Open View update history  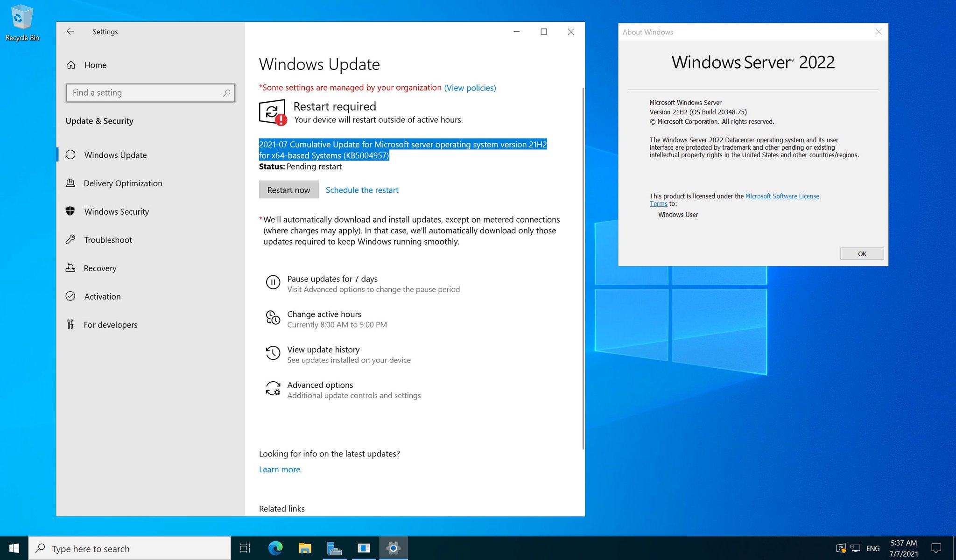[323, 349]
